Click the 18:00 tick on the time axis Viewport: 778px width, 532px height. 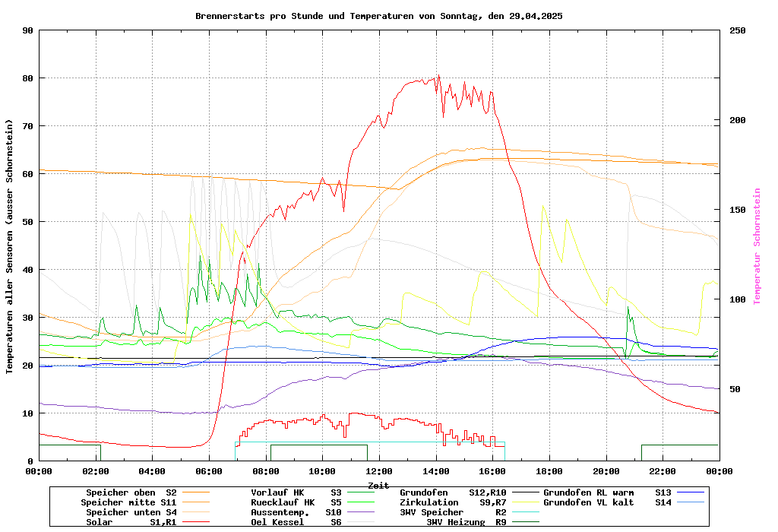click(549, 470)
